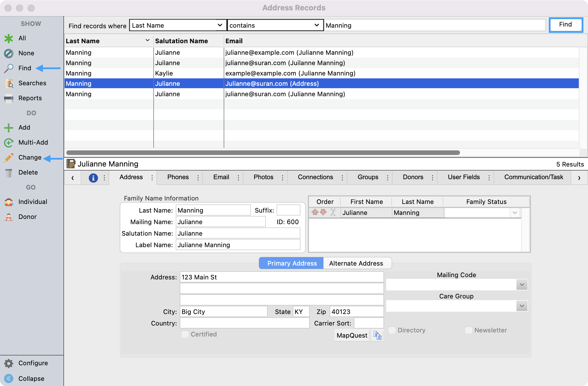The width and height of the screenshot is (588, 386).
Task: Click the None circle-slash icon
Action: tap(9, 53)
